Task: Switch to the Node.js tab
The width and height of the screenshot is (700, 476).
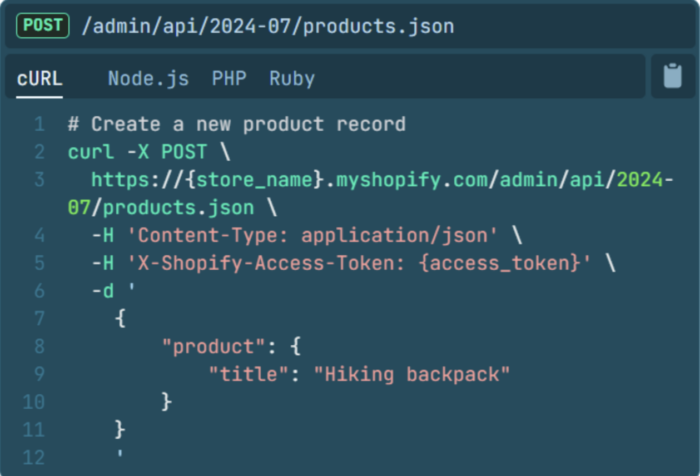Action: 148,78
